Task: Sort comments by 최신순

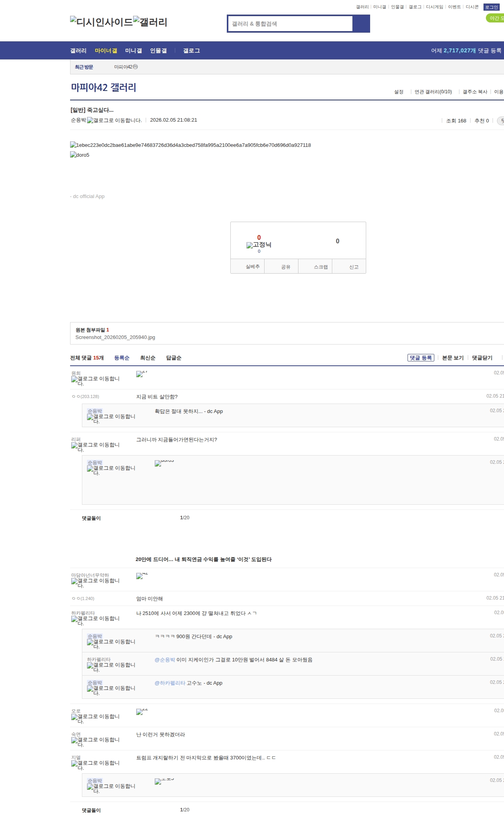Action: point(148,358)
